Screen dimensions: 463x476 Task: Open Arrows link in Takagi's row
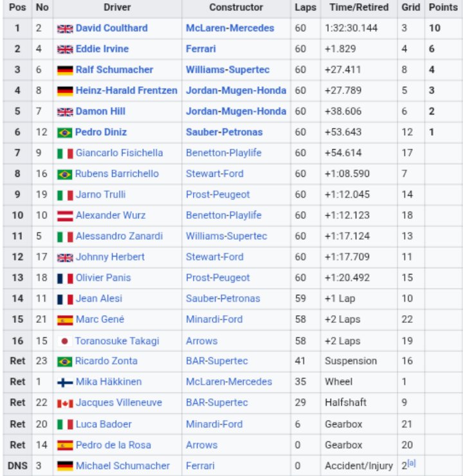(x=202, y=341)
